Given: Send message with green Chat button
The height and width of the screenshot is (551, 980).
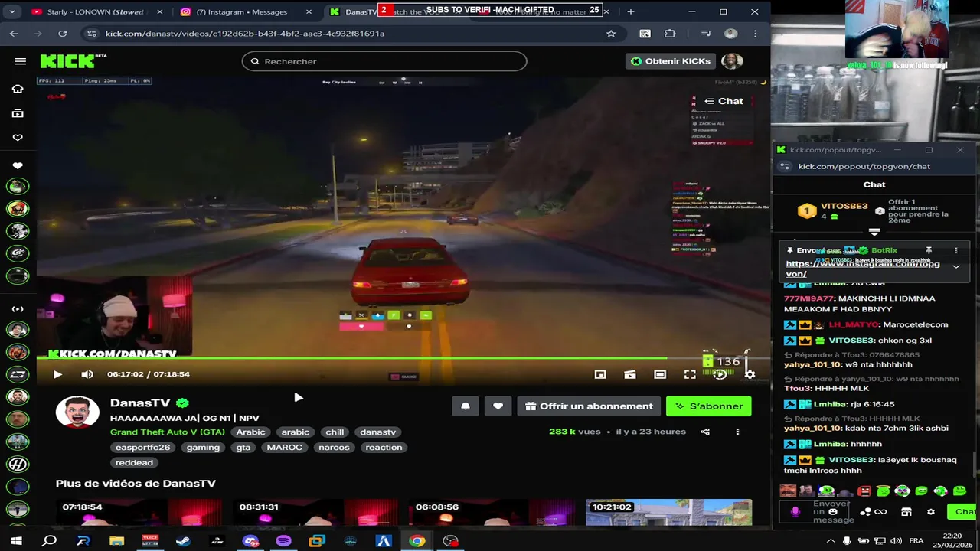Looking at the screenshot, I should point(962,512).
